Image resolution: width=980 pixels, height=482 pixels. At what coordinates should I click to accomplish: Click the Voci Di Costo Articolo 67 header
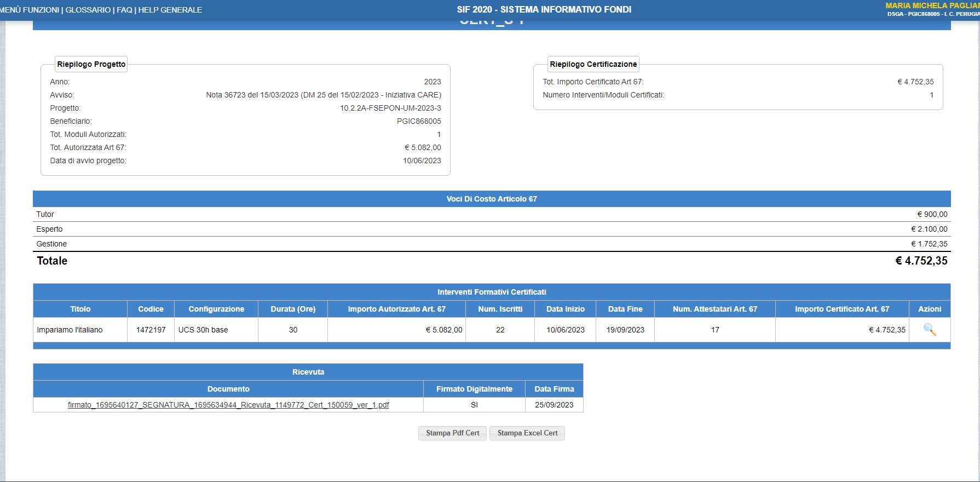491,199
